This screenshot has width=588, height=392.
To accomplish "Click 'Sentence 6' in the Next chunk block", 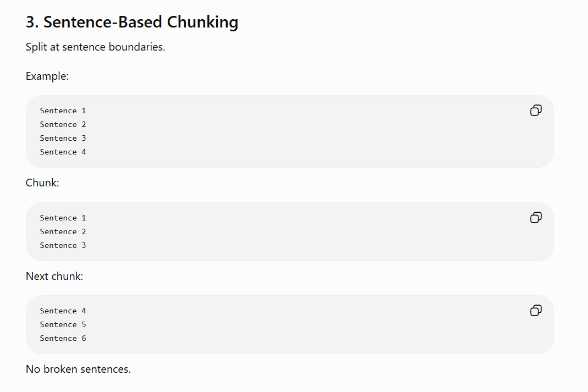I will 63,339.
